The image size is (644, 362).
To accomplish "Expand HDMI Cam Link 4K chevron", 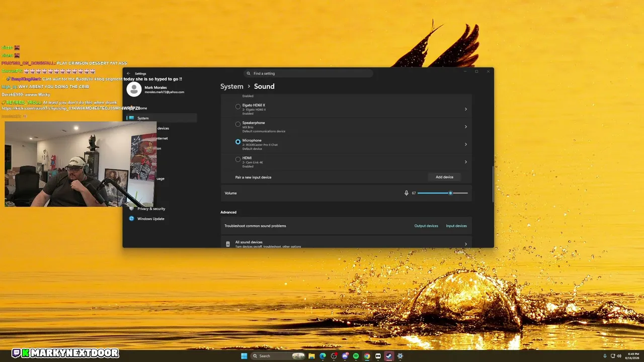I will (x=465, y=162).
